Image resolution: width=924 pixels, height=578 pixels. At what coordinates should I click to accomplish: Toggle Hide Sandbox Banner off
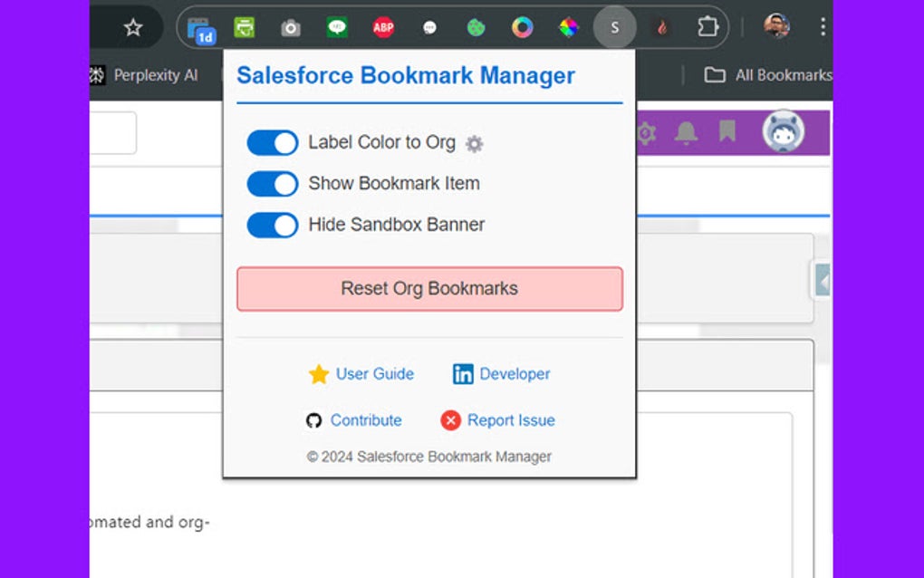pos(272,225)
